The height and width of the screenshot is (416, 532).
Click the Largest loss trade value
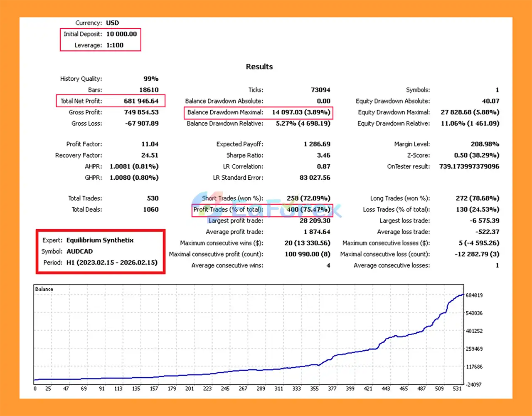point(484,221)
